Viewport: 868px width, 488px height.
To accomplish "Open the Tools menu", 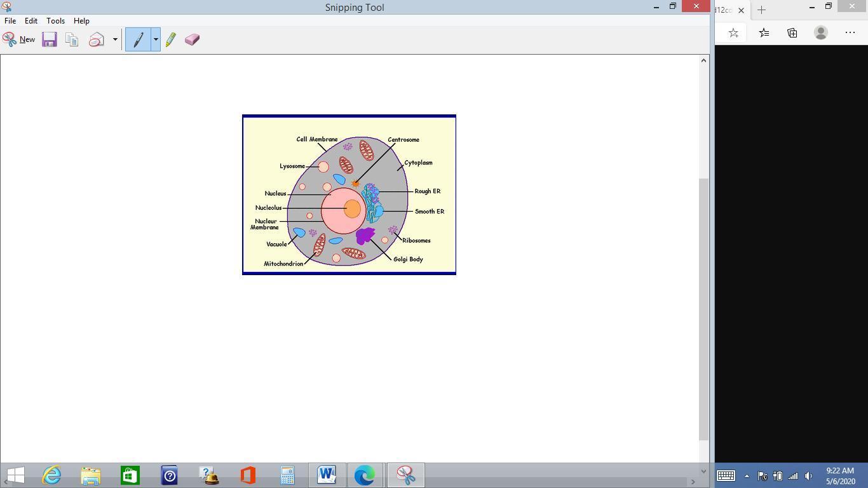I will 55,21.
